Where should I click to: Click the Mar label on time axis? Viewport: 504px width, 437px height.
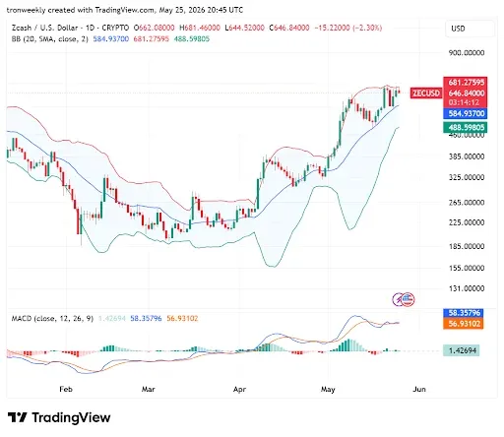click(148, 389)
